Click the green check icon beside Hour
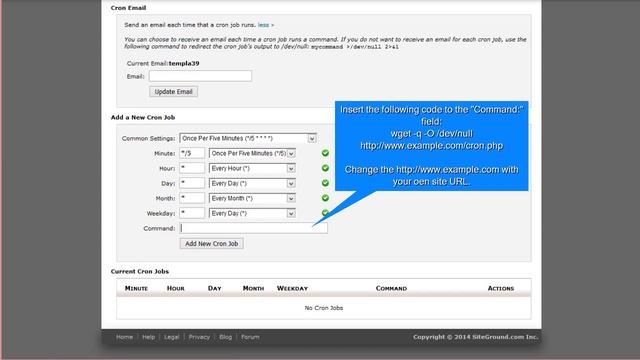Screen dimensions: 640x360 (325, 168)
